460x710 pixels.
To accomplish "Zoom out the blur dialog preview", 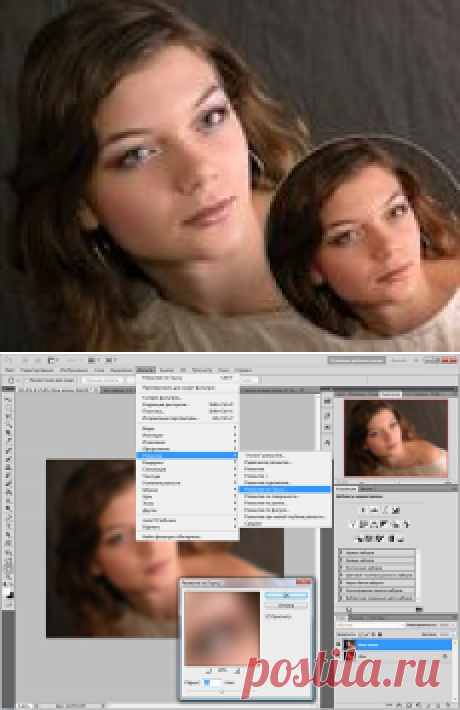I will tap(208, 670).
